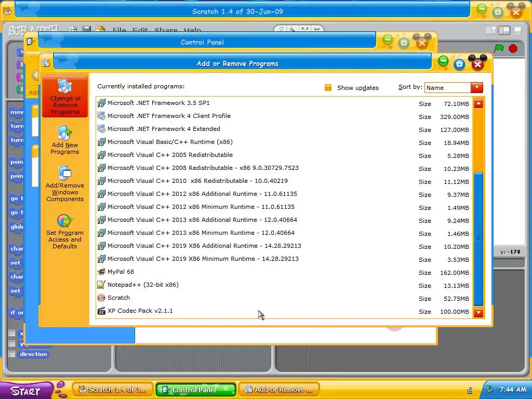Click the Notepad++ program icon
Viewport: 532px width, 399px height.
[x=101, y=285]
